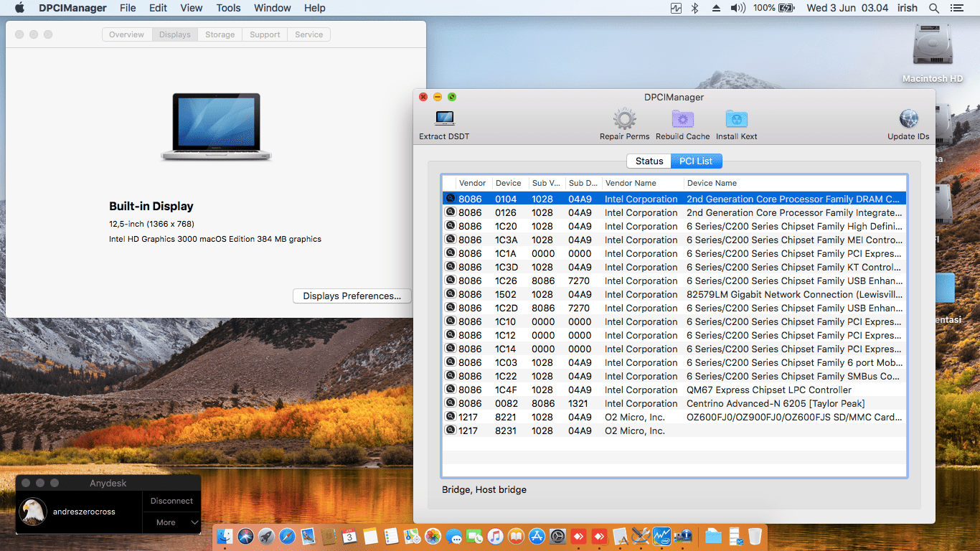Open the Calendar app in the Dock
Image resolution: width=980 pixels, height=551 pixels.
(350, 536)
